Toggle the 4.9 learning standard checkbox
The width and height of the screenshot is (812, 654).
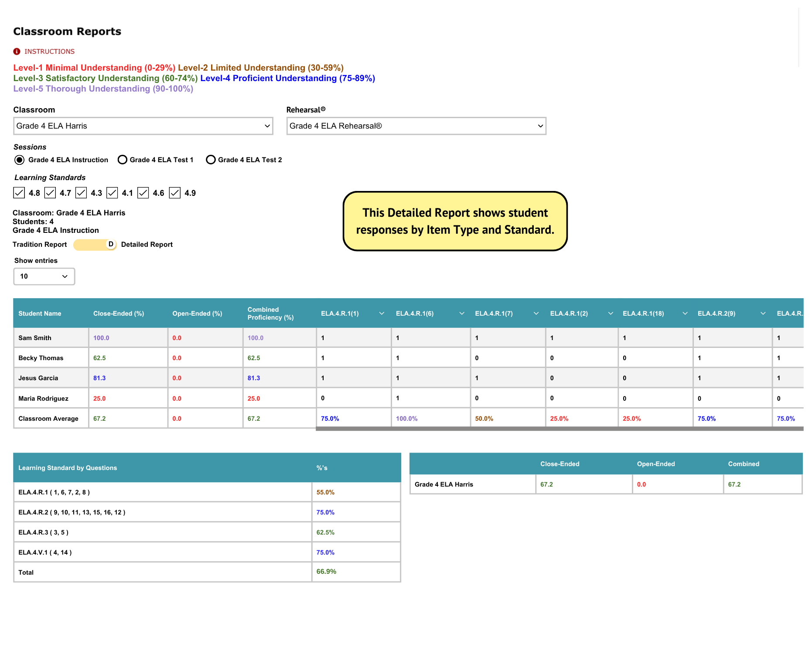[x=175, y=193]
